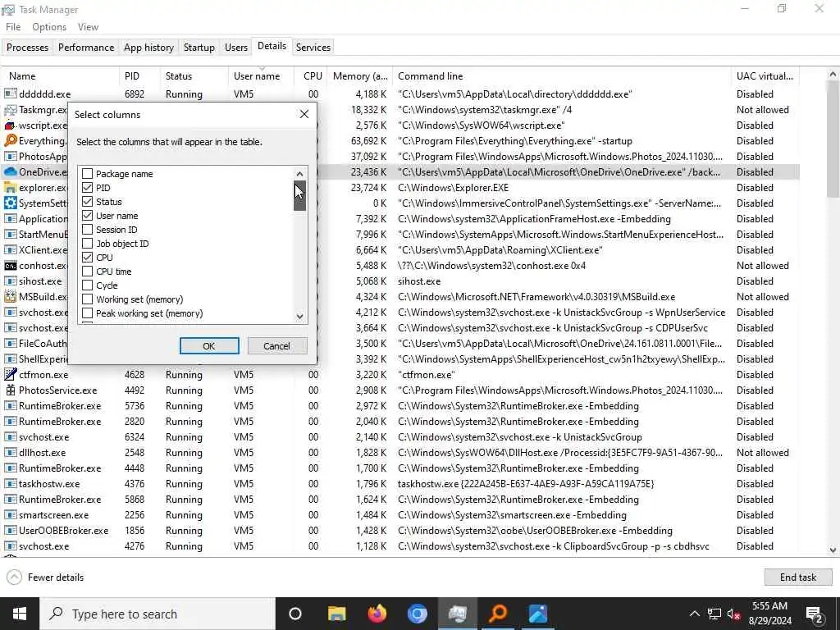Click the taskhostw.exe process icon
Image resolution: width=840 pixels, height=630 pixels.
pyautogui.click(x=10, y=484)
